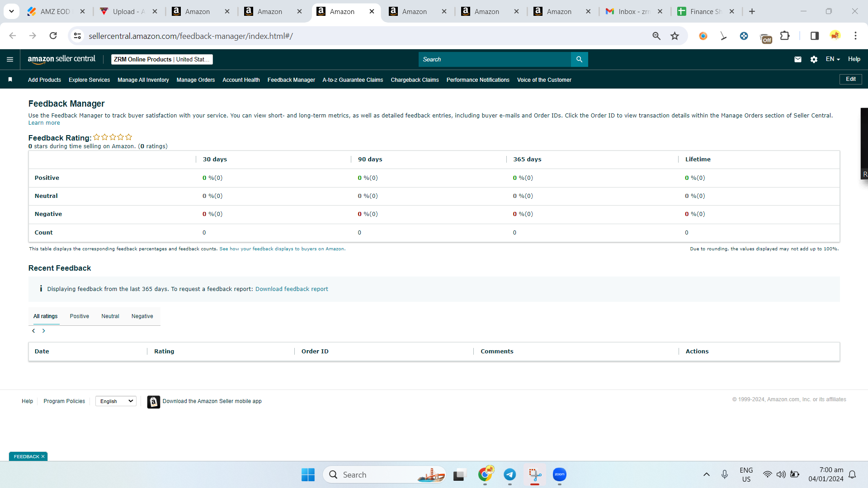Switch to the Inbox Gmail browser tab
This screenshot has width=868, height=488.
point(634,11)
